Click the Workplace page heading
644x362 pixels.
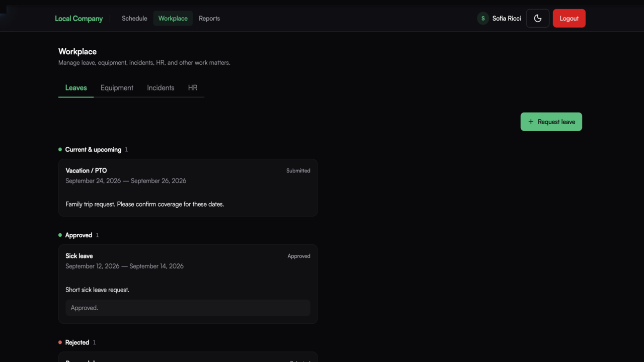[77, 51]
